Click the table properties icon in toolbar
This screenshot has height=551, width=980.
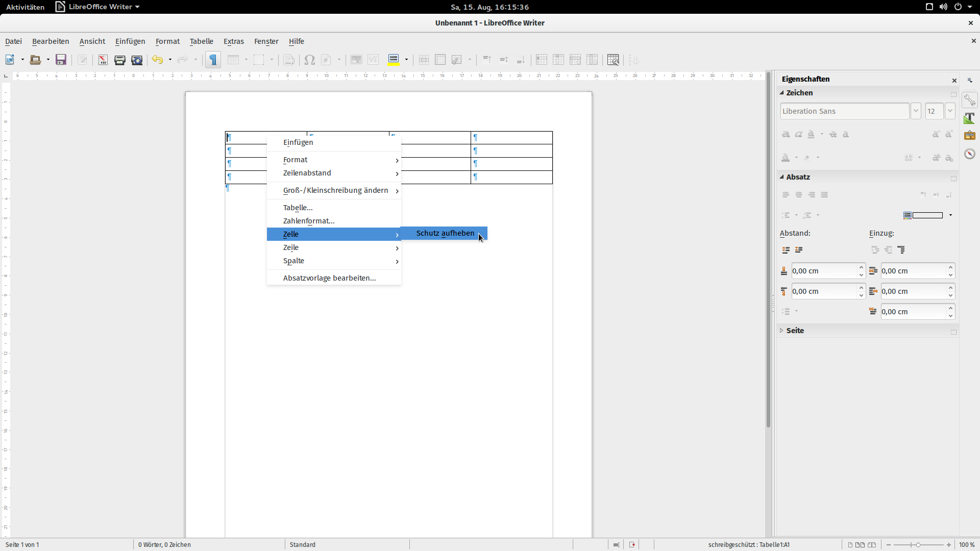tap(613, 60)
